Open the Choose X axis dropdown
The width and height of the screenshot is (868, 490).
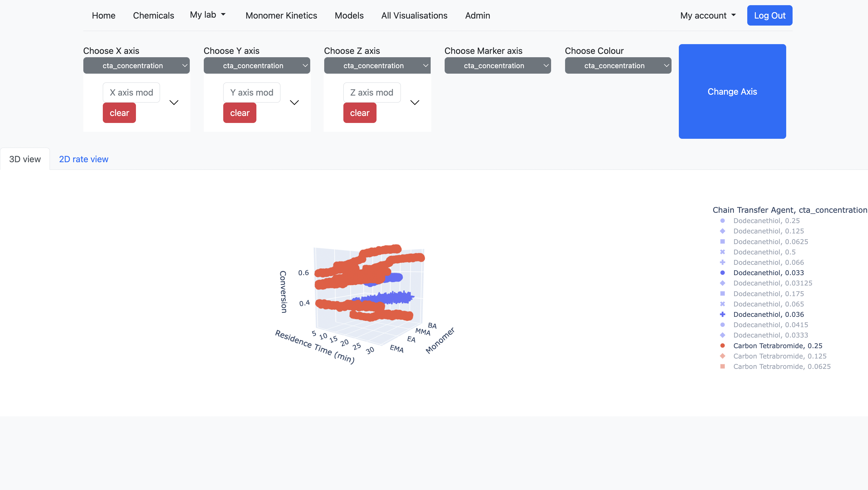tap(137, 65)
